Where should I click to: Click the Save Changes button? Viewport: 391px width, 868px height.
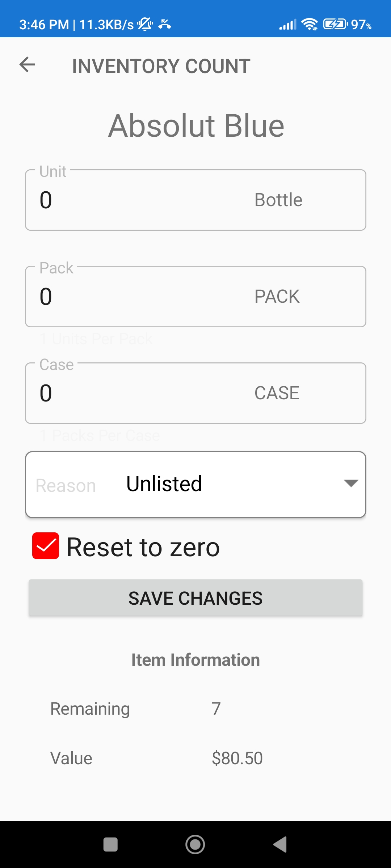click(x=195, y=598)
